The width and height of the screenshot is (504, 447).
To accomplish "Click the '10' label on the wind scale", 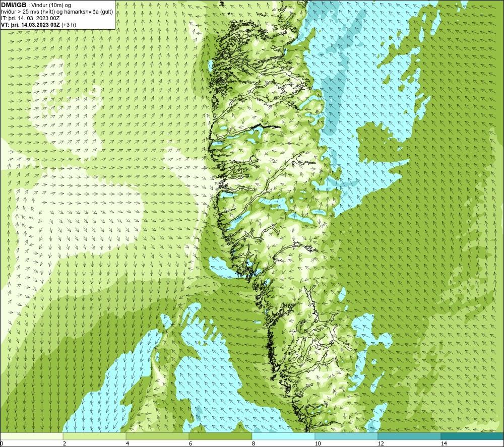I will point(318,444).
